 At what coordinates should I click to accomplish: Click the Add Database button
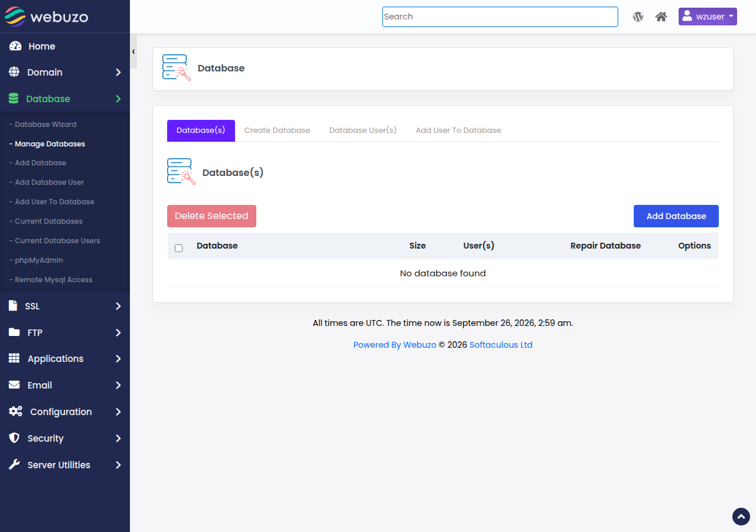[676, 216]
